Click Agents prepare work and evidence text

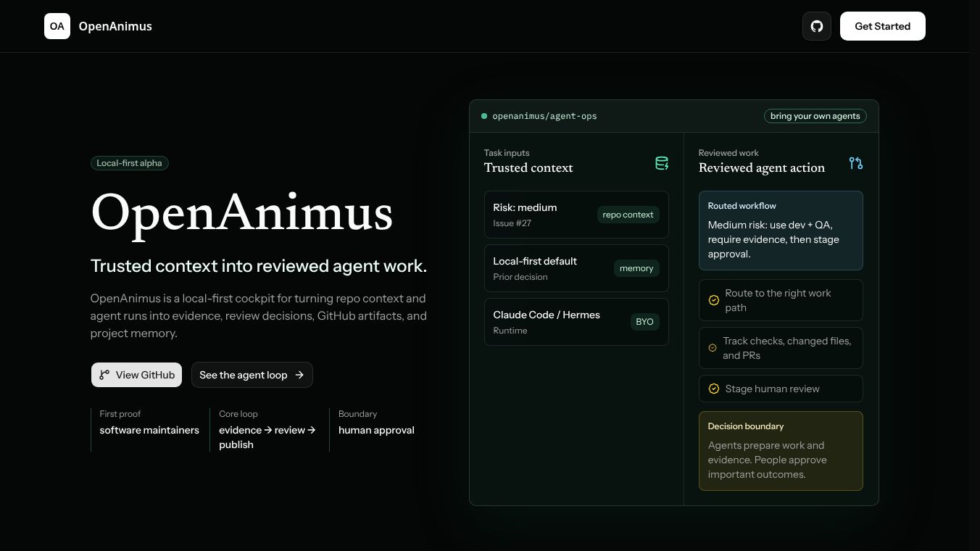768,460
